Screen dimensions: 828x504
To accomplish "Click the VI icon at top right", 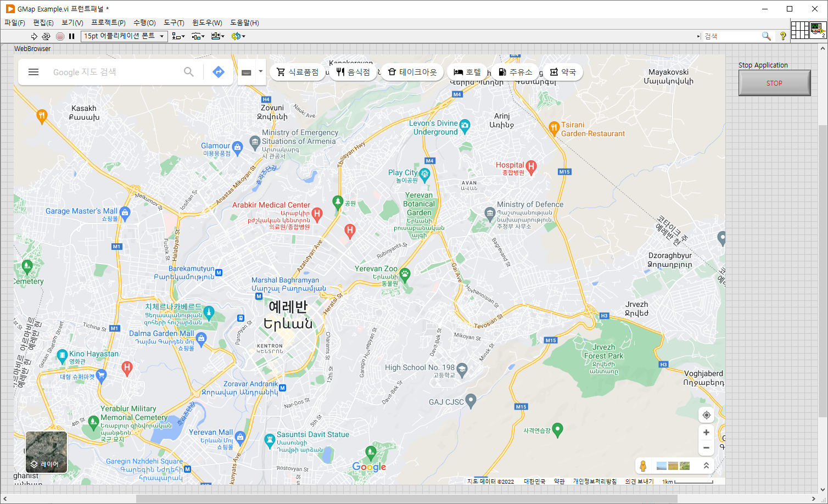I will point(818,30).
